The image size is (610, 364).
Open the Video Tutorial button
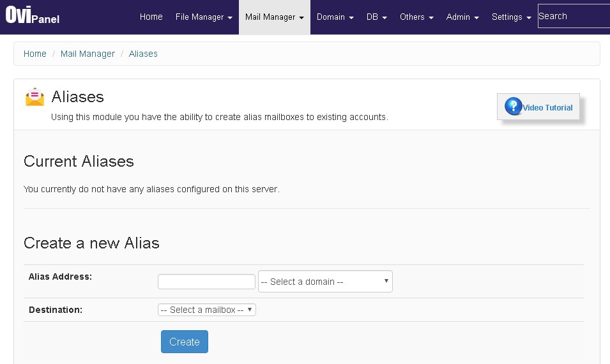click(x=538, y=107)
